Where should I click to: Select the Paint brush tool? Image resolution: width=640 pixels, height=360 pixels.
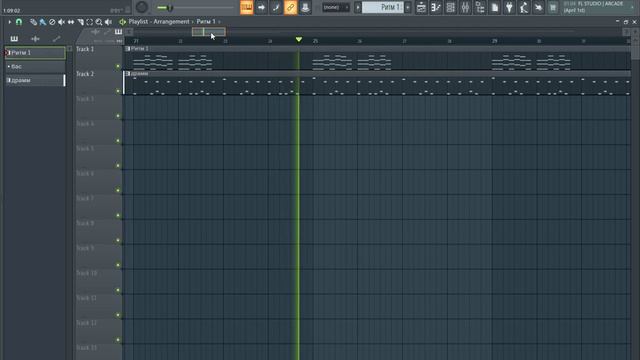tap(43, 22)
